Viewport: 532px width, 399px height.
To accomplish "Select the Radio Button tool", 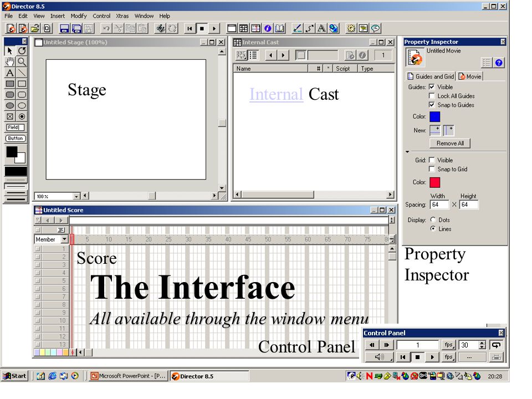I will [22, 117].
